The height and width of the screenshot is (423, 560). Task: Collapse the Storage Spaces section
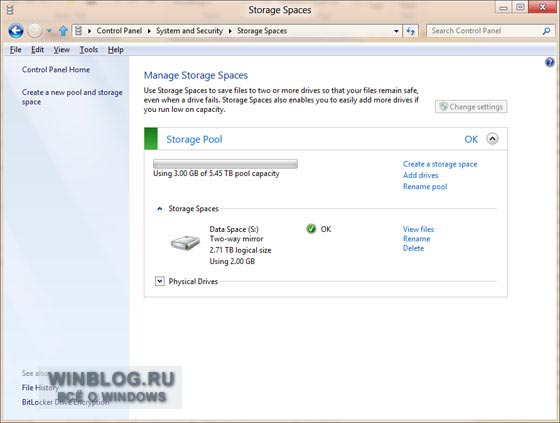coord(160,209)
